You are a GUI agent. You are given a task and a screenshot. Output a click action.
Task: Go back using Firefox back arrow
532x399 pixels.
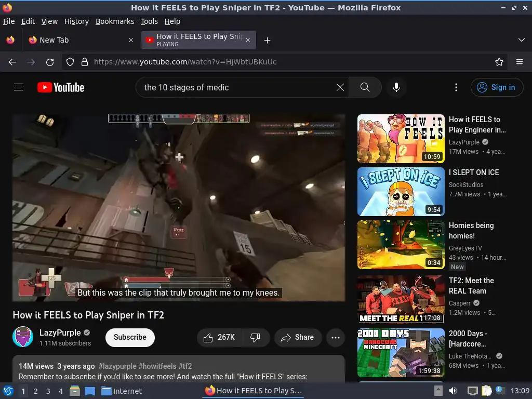(12, 62)
